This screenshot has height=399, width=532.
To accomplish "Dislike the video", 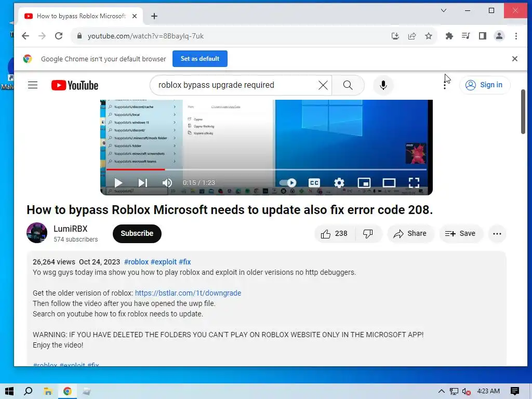I will coord(368,233).
